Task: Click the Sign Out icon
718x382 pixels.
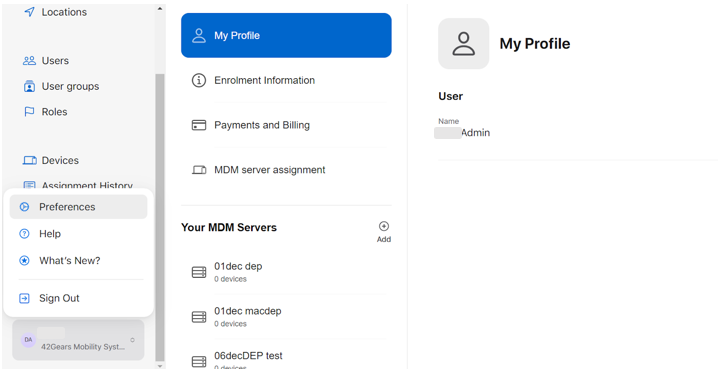Action: point(24,298)
